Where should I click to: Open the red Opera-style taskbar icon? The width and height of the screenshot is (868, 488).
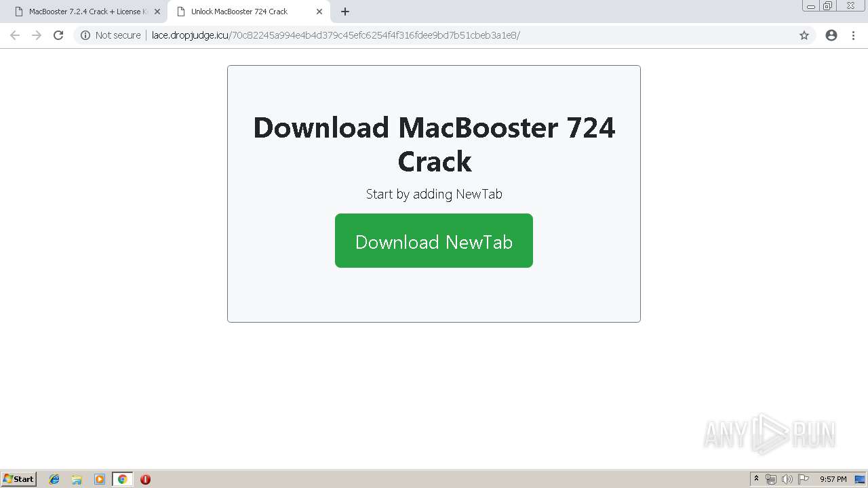coord(145,479)
